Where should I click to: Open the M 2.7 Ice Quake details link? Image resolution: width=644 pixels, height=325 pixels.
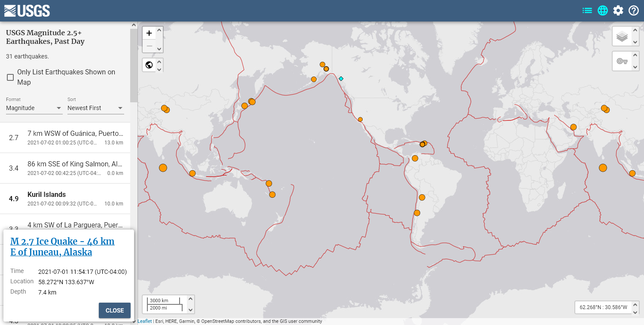(62, 247)
